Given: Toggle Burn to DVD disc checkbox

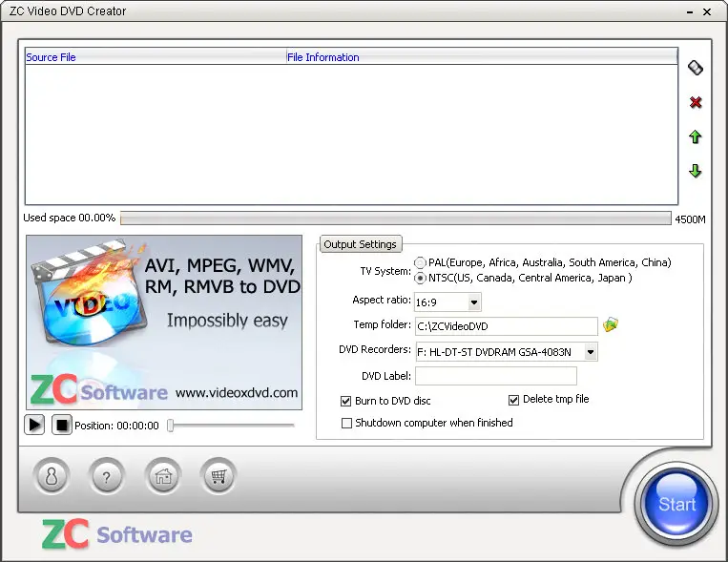Looking at the screenshot, I should point(346,401).
